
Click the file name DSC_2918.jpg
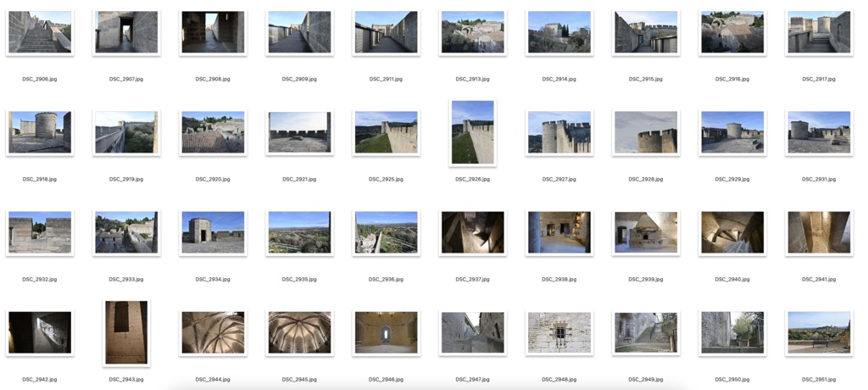pos(39,180)
